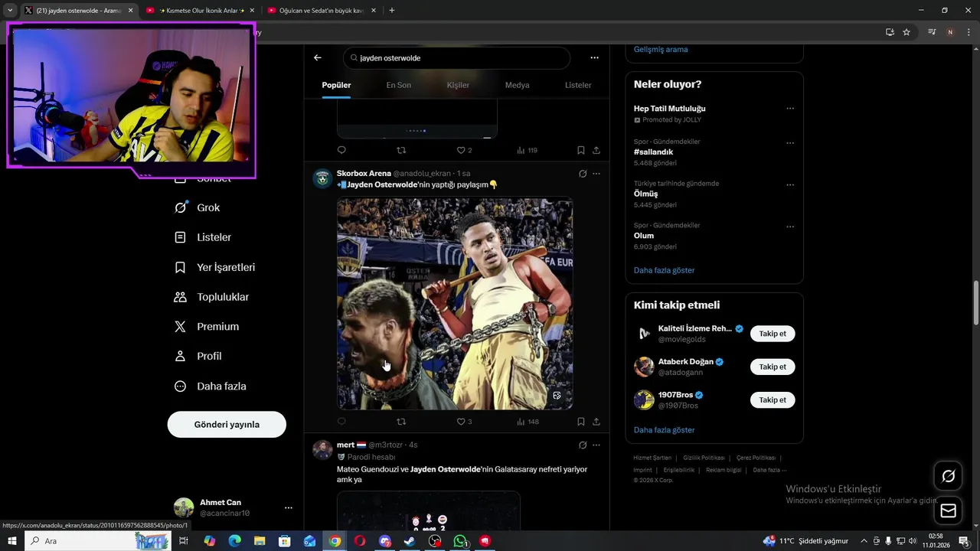Open Grok from the left sidebar
Screen dimensions: 980x551
point(198,207)
